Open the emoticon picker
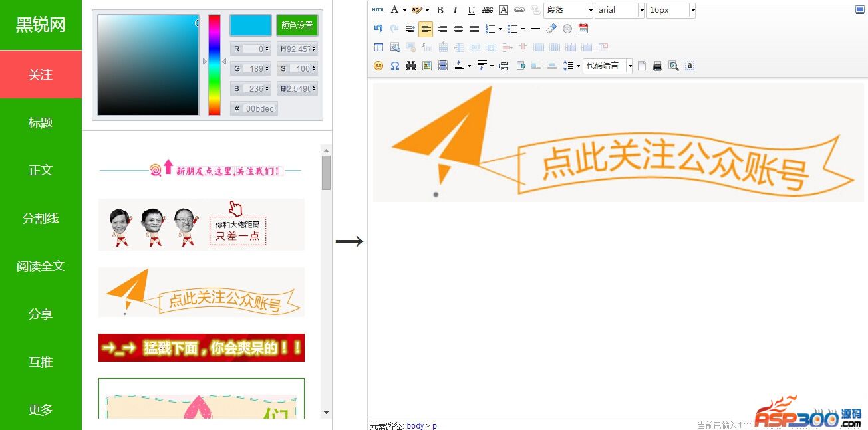Screen dimensions: 868x430 coord(378,66)
